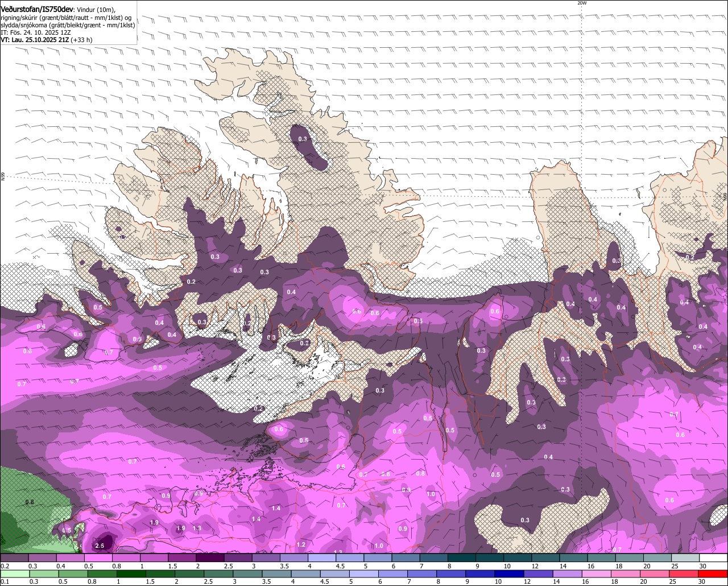Pick the pale grey 25 swatch in snowfall legend
This screenshot has width=728, height=586.
pyautogui.click(x=685, y=558)
